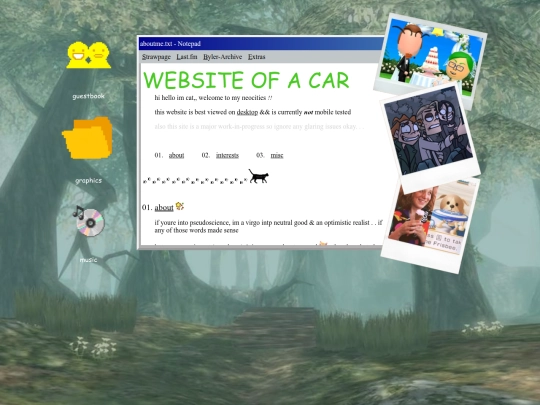
Task: Click the virgo intp pseudoscience paragraph
Action: (269, 226)
